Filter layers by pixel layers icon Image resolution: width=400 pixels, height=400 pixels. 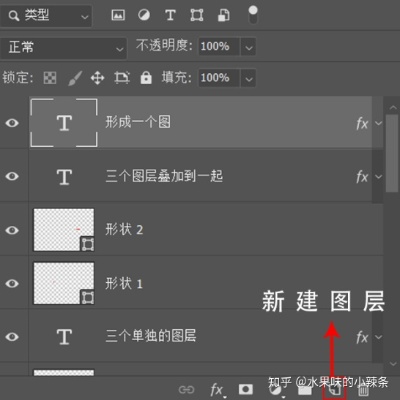coord(118,15)
